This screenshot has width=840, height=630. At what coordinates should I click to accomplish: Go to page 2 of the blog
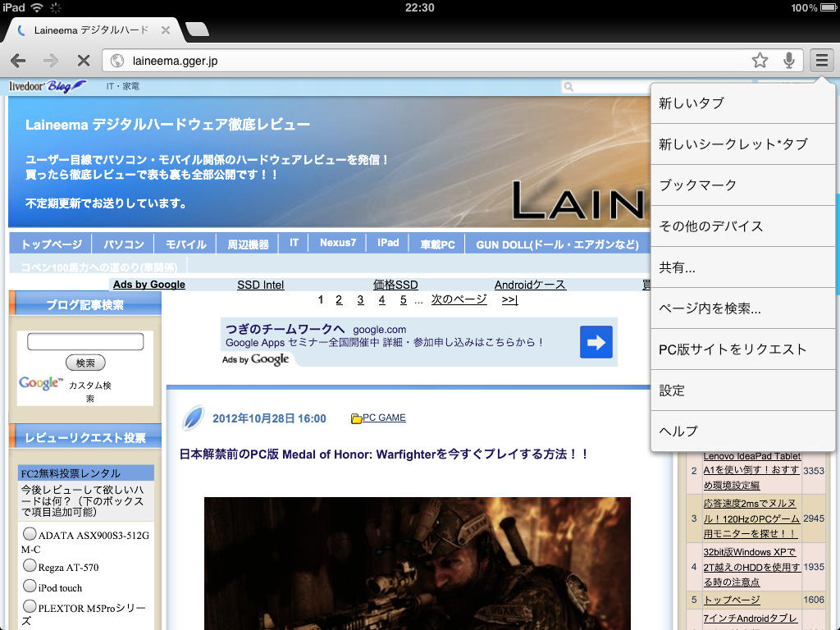pyautogui.click(x=339, y=299)
